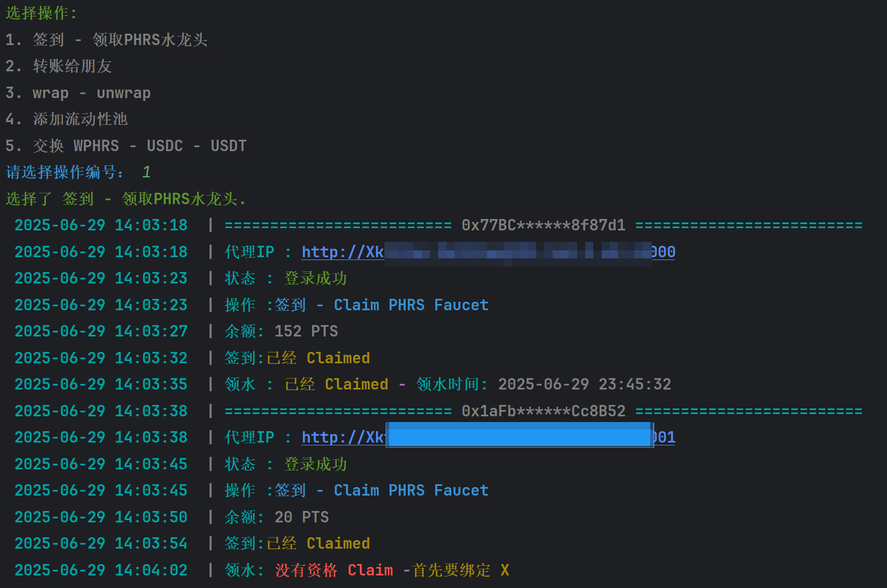Click the wallet address 0x1aFb******Cc8B52
The height and width of the screenshot is (588, 887).
coord(543,411)
